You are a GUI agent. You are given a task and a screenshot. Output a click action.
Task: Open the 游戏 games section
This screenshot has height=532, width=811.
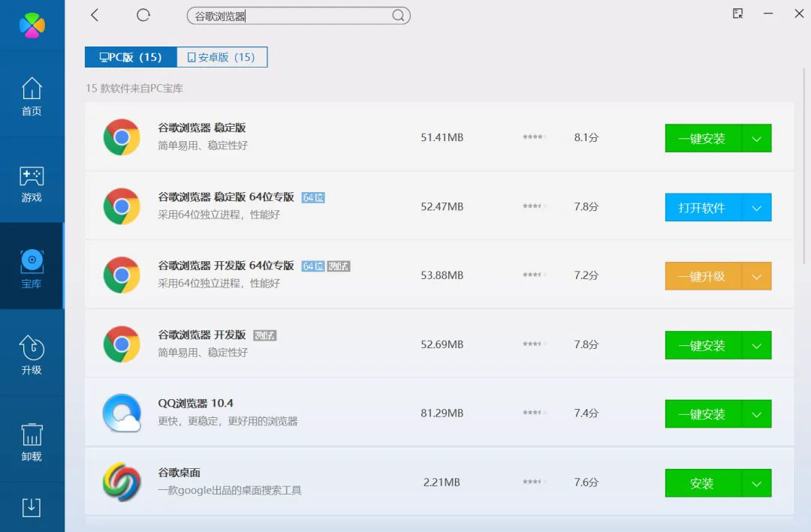pyautogui.click(x=32, y=184)
